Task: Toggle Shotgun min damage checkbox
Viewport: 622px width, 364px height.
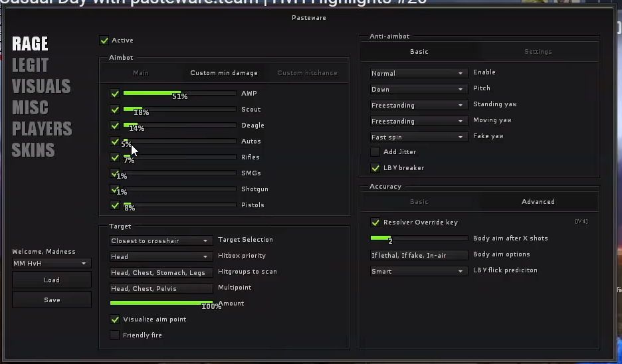Action: (x=115, y=189)
